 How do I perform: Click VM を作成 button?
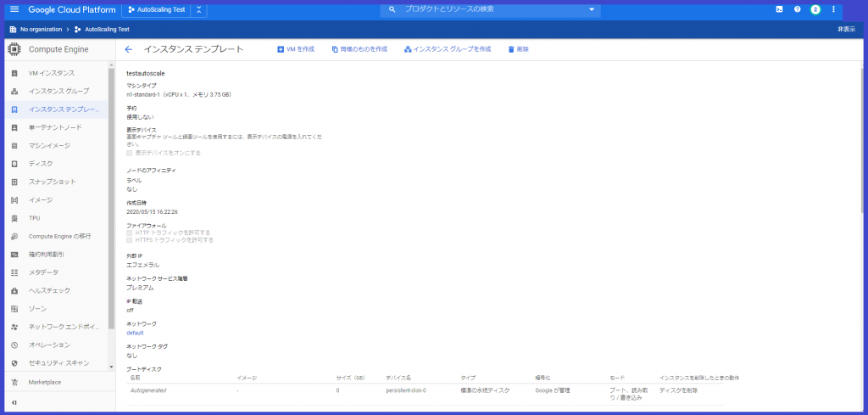(296, 49)
